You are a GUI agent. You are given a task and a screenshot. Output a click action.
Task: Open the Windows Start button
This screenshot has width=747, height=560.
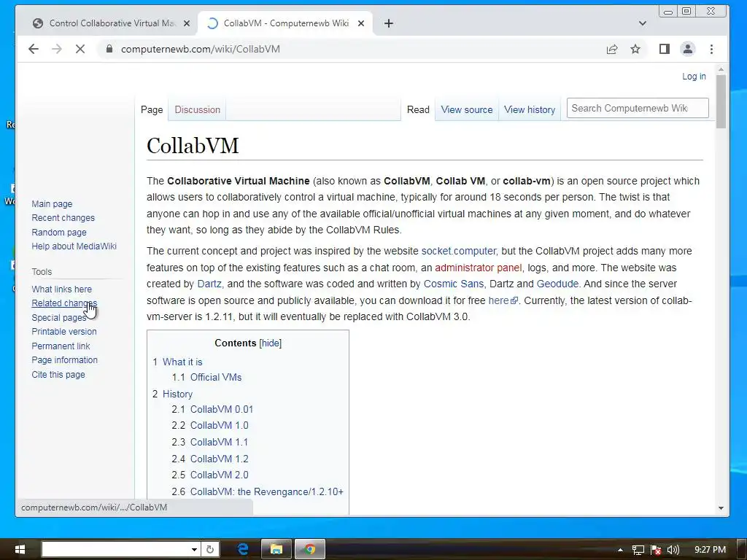point(20,550)
